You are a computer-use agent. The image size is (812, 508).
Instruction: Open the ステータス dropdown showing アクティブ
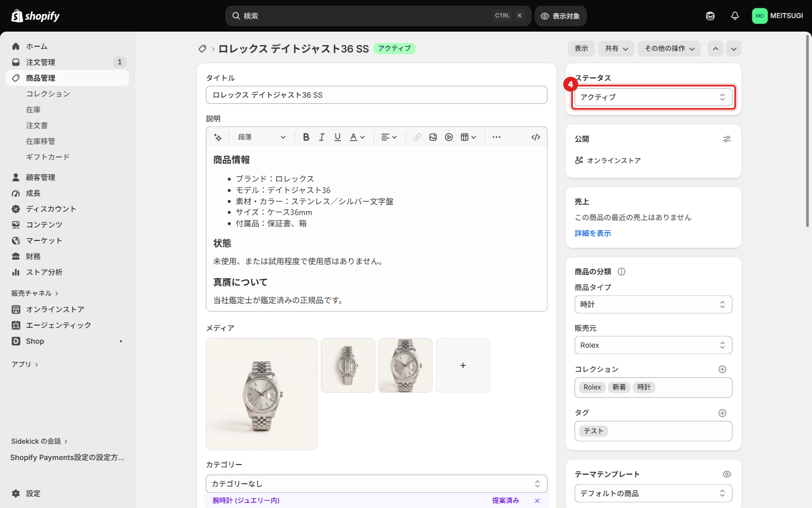pyautogui.click(x=654, y=97)
